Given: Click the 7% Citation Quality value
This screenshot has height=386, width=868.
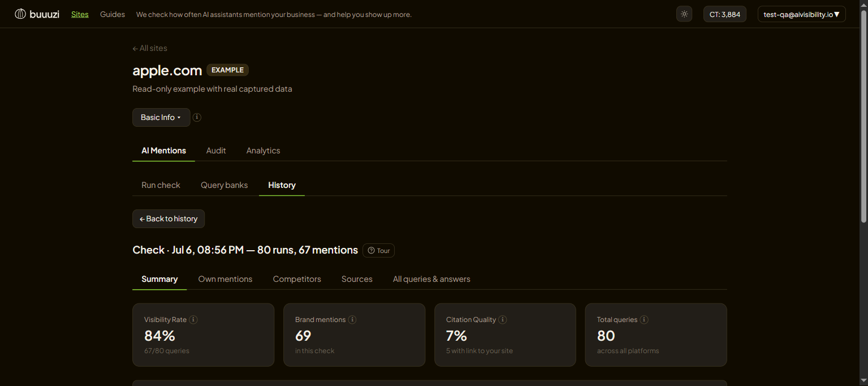Looking at the screenshot, I should [456, 336].
